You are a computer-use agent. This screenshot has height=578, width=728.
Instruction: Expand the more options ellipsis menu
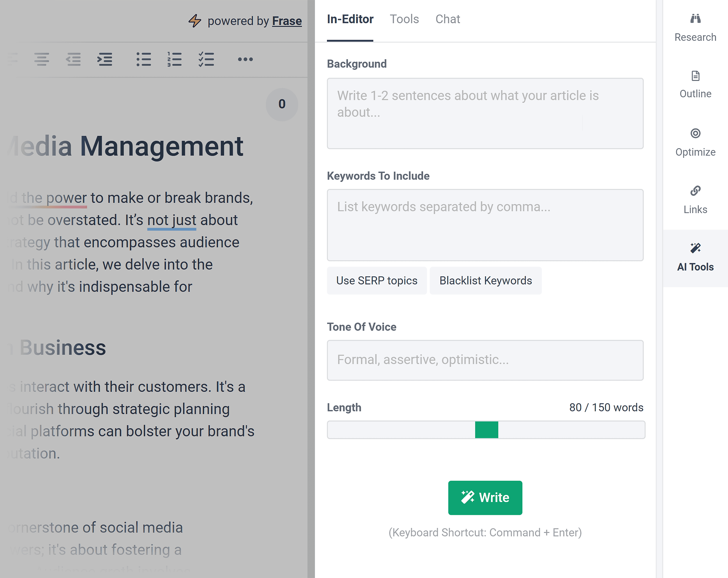coord(245,59)
